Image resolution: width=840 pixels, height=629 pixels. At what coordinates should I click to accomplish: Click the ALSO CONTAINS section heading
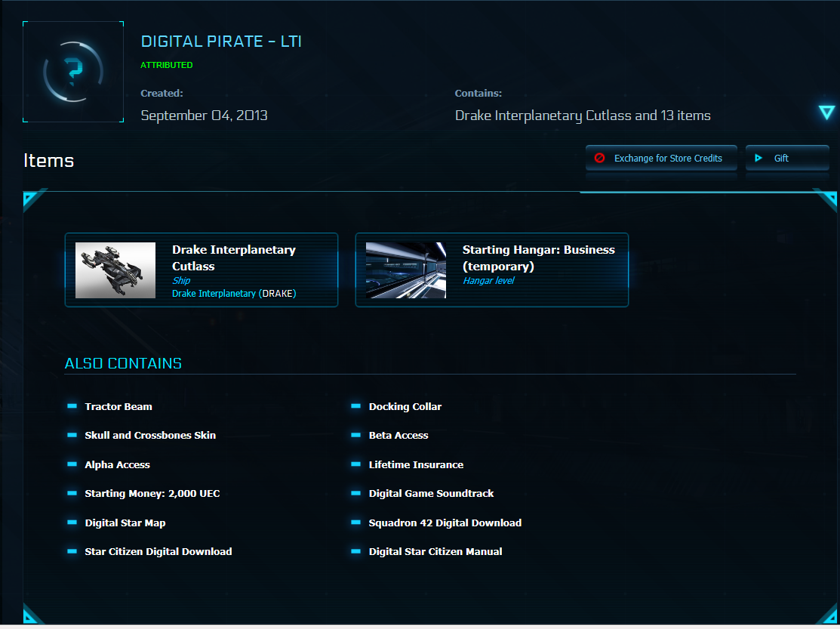pos(123,363)
